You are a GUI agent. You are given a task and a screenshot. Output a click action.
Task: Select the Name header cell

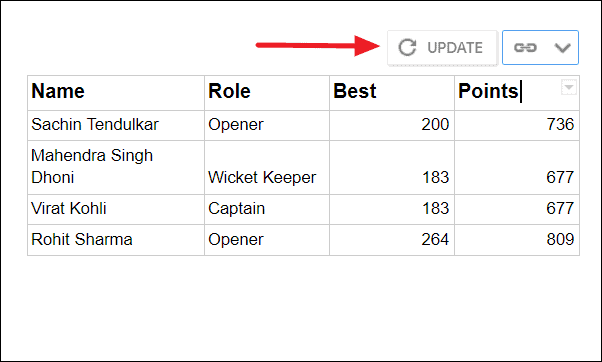coord(116,93)
